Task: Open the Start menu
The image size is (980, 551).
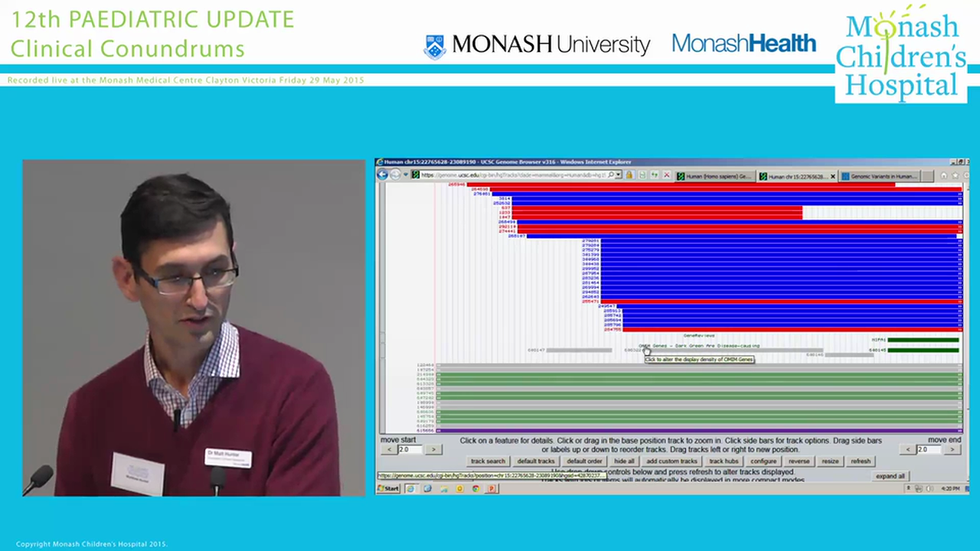Action: (x=388, y=488)
